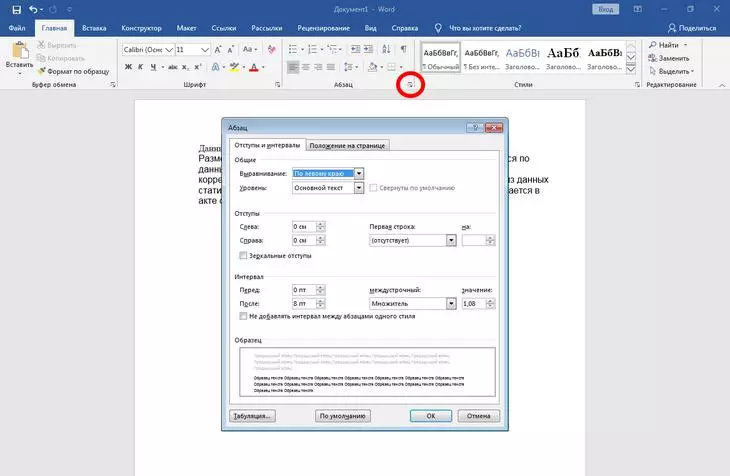
Task: Open the Выравнивание dropdown
Action: click(x=359, y=173)
